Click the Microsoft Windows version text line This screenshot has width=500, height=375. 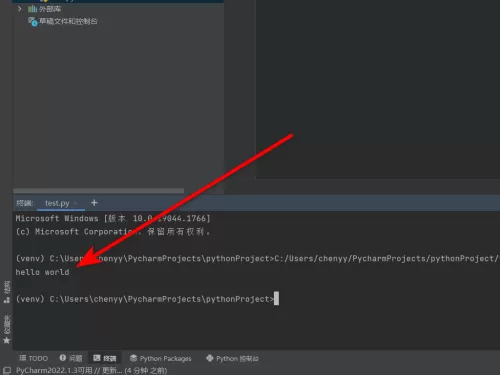pyautogui.click(x=113, y=218)
